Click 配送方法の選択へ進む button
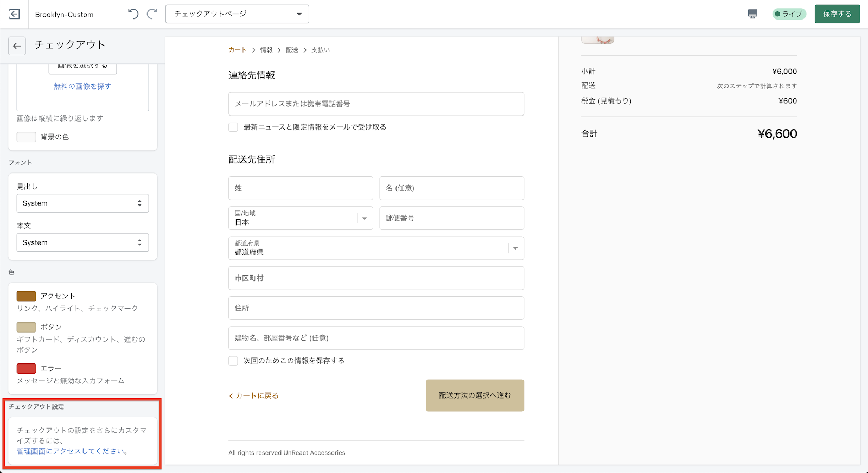868x473 pixels. pos(475,395)
